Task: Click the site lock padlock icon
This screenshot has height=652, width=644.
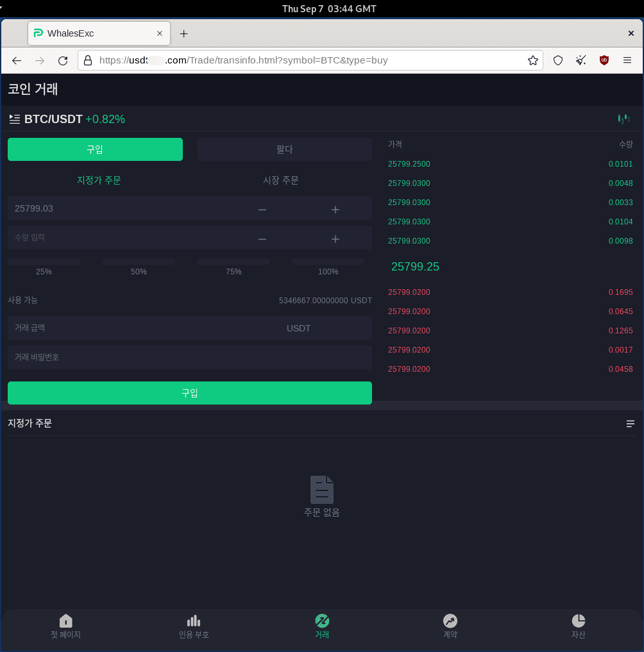Action: (x=88, y=61)
